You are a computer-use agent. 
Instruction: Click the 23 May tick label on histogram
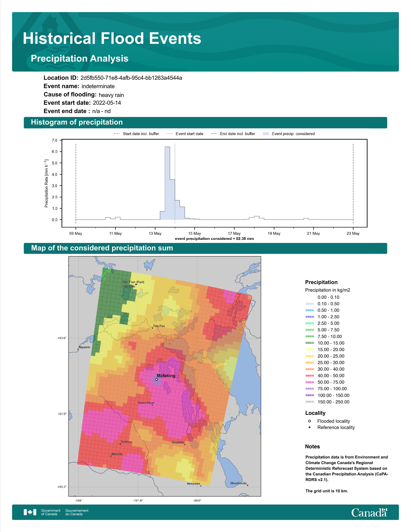point(353,233)
